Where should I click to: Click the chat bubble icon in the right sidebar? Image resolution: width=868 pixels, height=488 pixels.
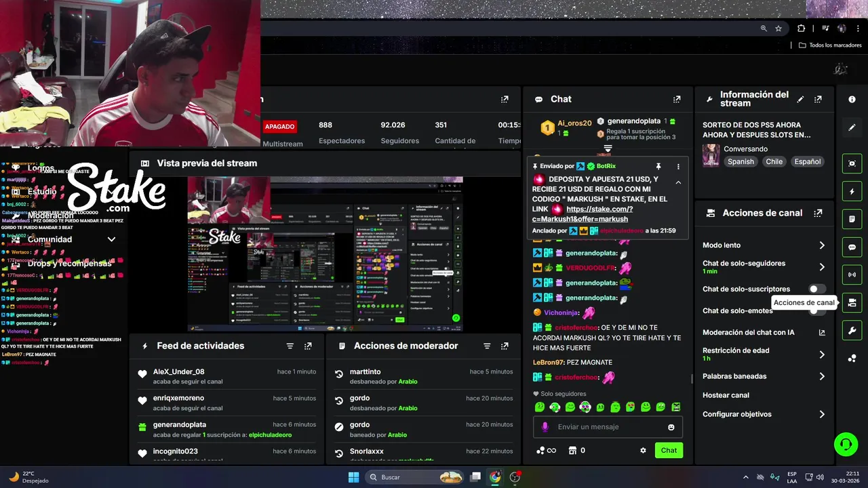tap(852, 247)
